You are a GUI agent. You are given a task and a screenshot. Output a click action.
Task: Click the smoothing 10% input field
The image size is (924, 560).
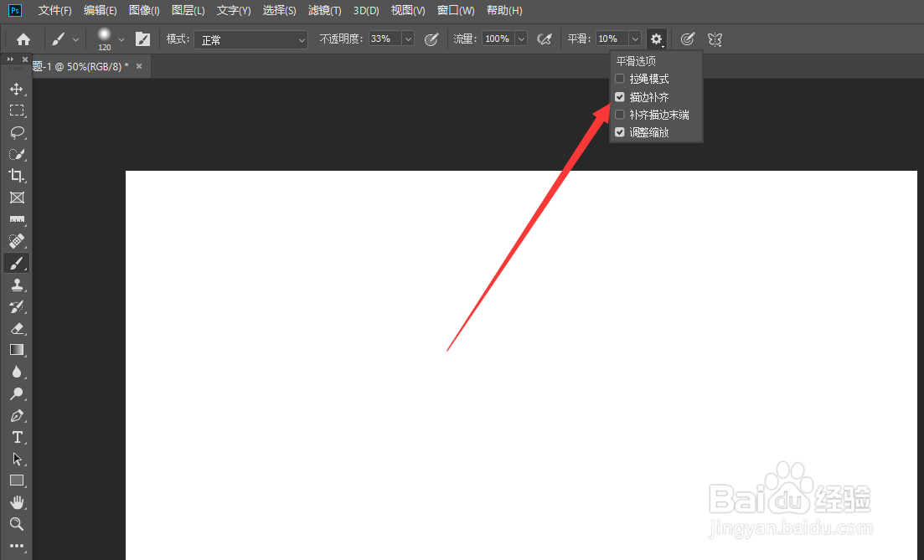click(x=612, y=39)
